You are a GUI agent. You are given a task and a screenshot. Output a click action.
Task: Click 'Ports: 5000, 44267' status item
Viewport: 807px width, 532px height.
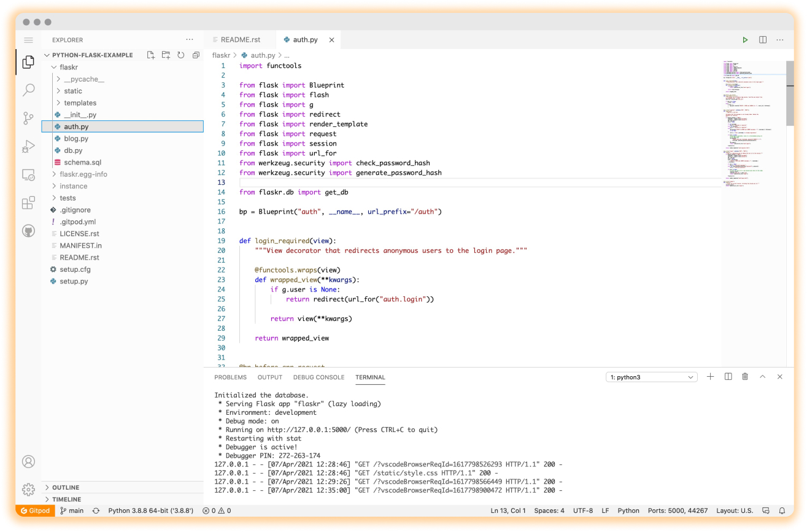point(678,511)
